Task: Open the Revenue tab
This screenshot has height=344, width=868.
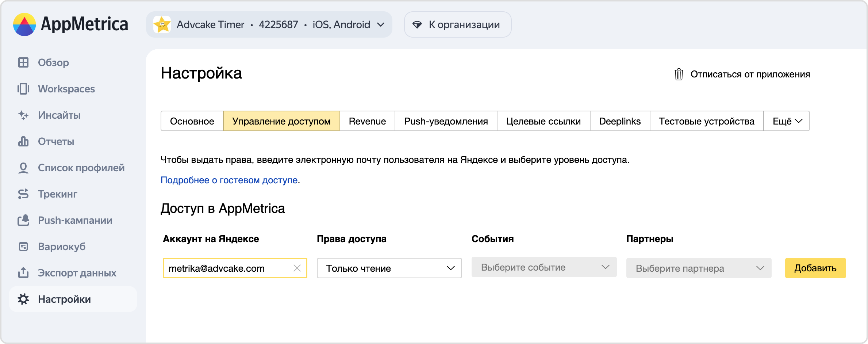Action: 367,121
